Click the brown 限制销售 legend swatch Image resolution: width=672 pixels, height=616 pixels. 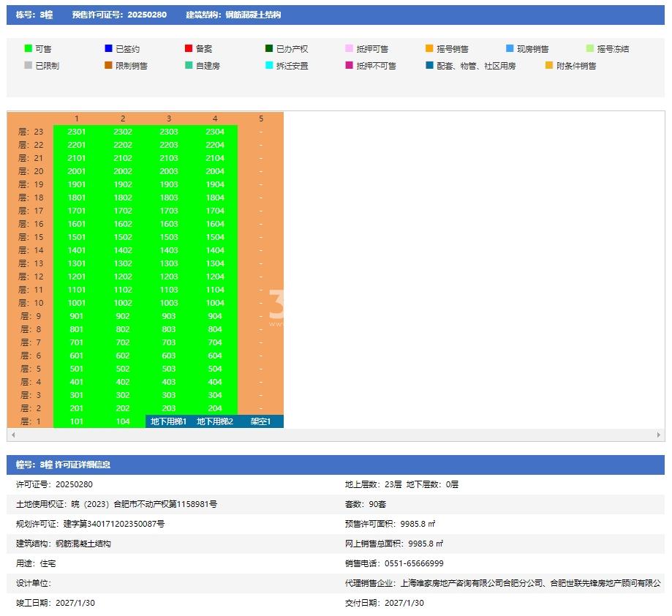108,65
